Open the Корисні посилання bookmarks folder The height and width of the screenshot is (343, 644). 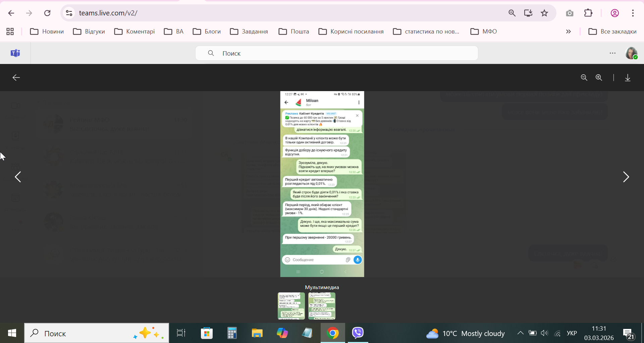coord(351,31)
